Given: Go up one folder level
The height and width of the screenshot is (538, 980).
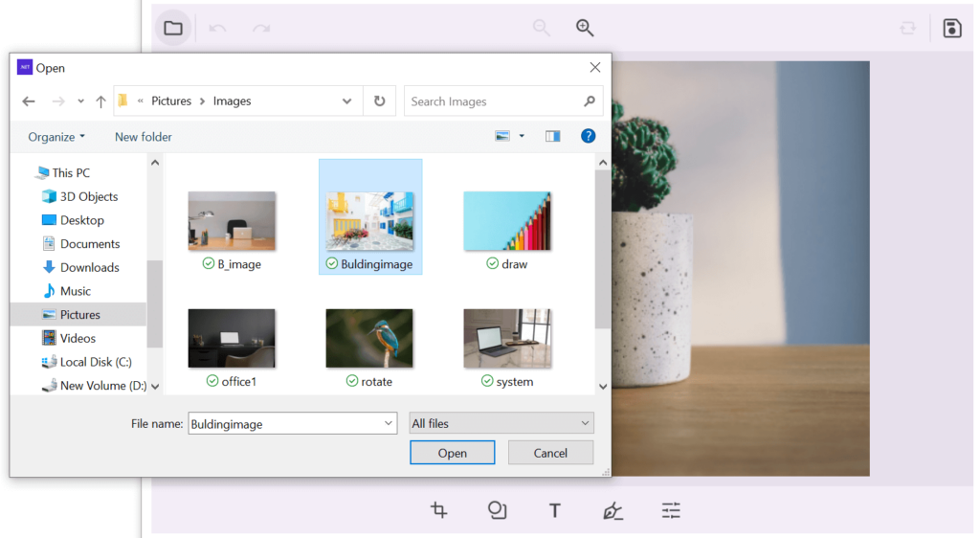Looking at the screenshot, I should click(100, 101).
